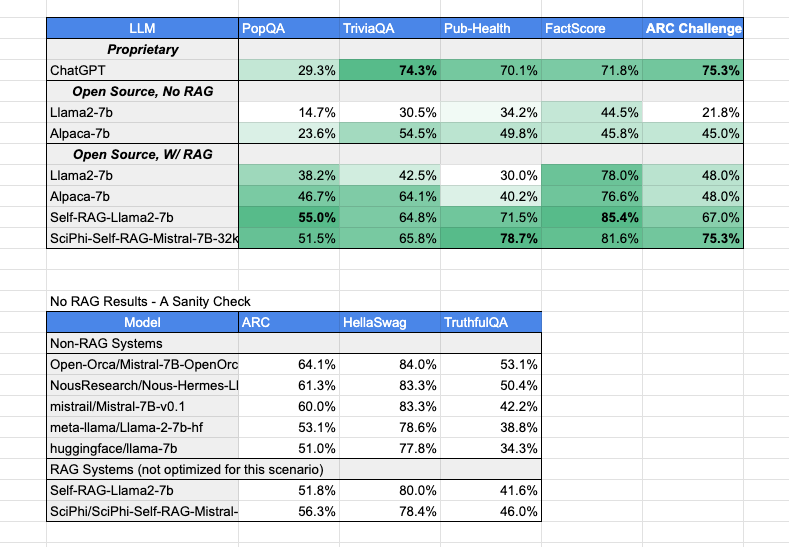Select the huggingface/llama-7b row label
The width and height of the screenshot is (789, 547).
tap(143, 448)
